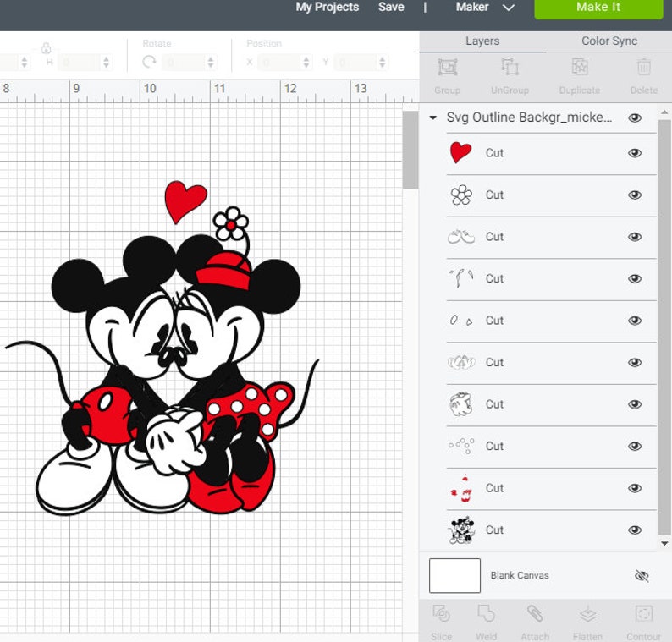Image resolution: width=672 pixels, height=642 pixels.
Task: Toggle visibility of the small ovals layer
Action: tap(635, 321)
